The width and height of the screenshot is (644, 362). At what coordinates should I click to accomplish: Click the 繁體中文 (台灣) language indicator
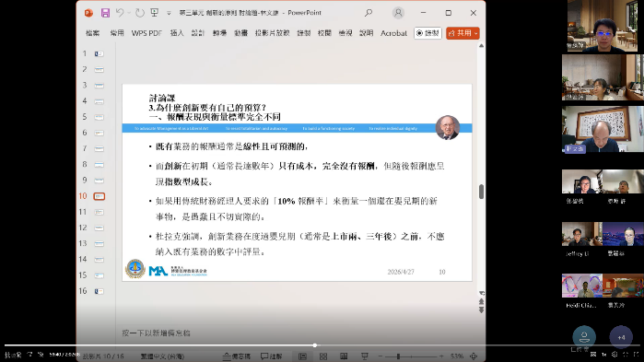coord(163,356)
